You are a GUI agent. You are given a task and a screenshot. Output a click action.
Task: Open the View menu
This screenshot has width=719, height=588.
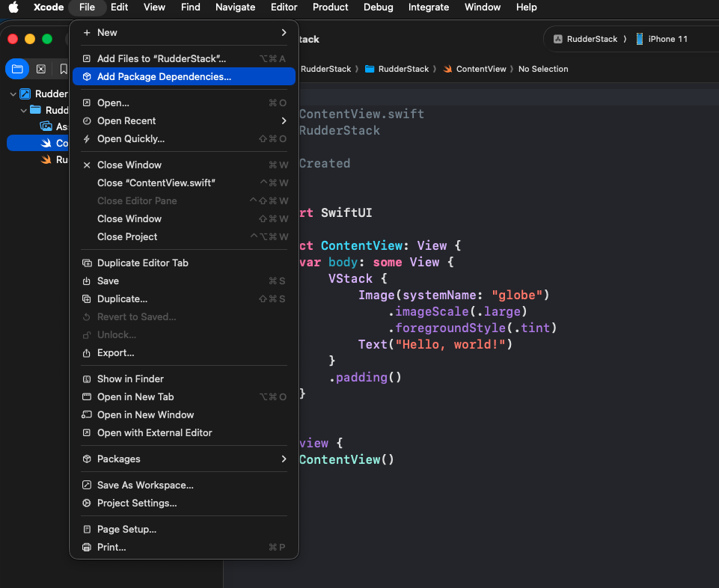[154, 7]
